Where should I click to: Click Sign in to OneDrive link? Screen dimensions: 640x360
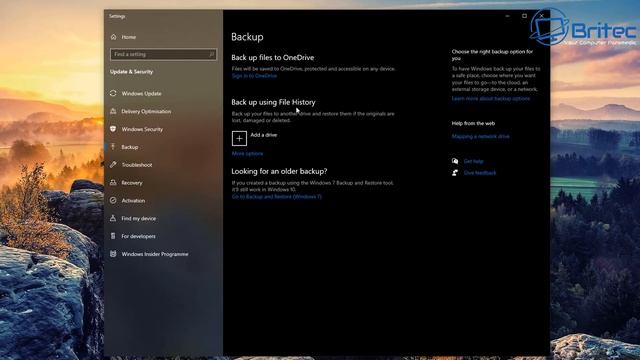pos(254,76)
